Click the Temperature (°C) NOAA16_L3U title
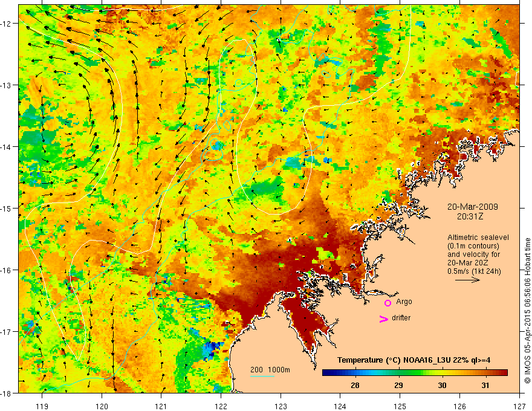The height and width of the screenshot is (411, 532). [414, 360]
